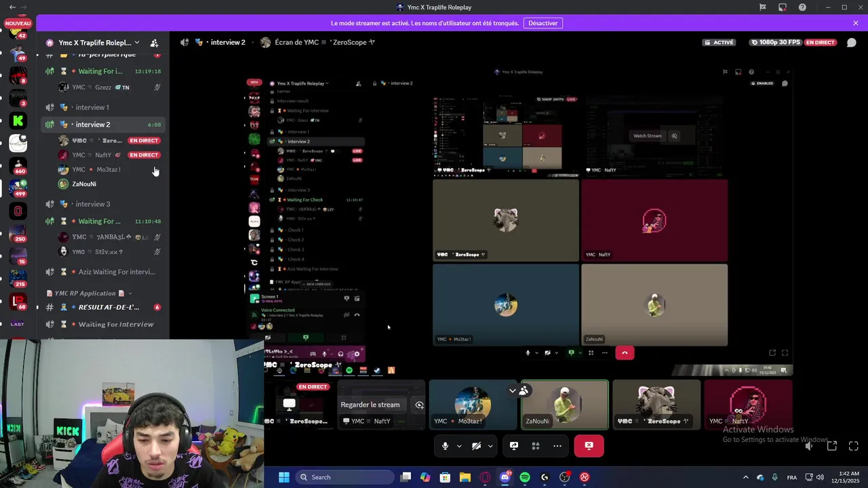The width and height of the screenshot is (868, 488).
Task: Pop out the call window
Action: coord(832,446)
